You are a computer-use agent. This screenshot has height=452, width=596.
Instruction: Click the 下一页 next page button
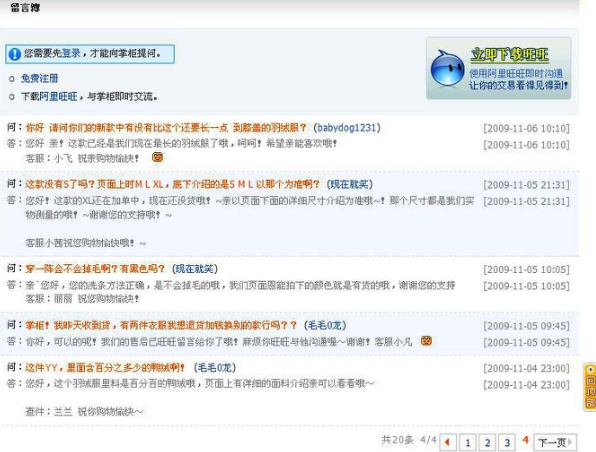coord(555,442)
